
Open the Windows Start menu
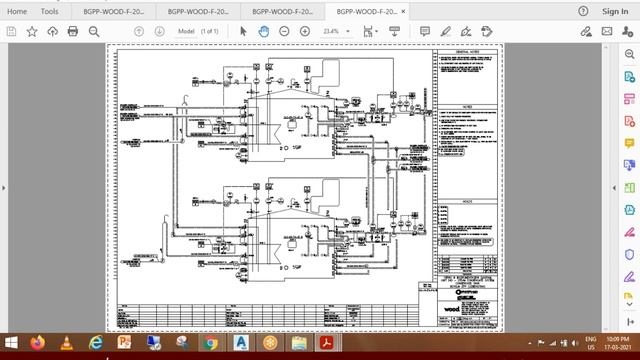point(11,343)
